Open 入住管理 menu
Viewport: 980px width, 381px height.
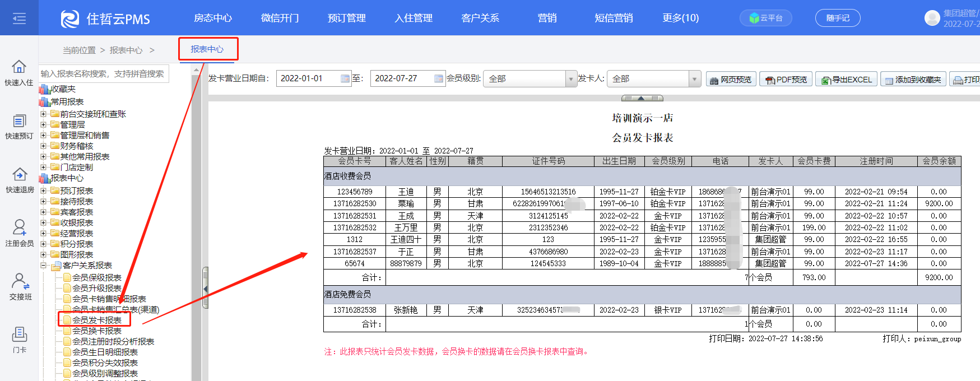[x=414, y=18]
